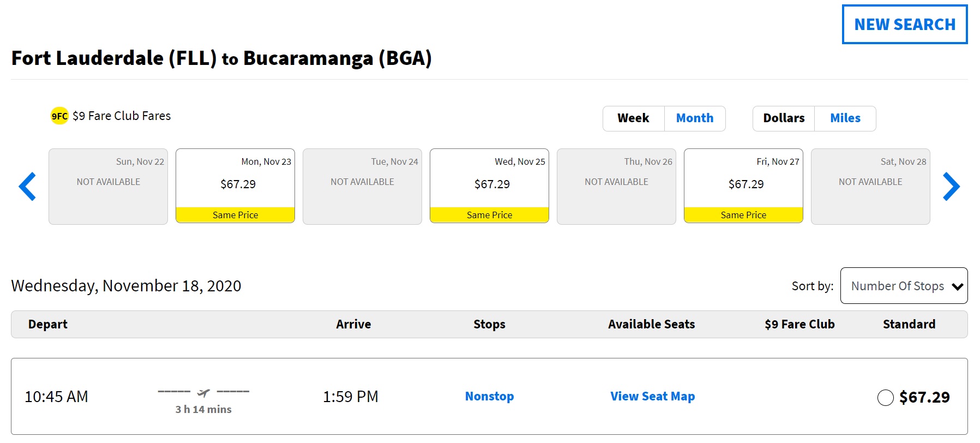
Task: Switch to Week view tab
Action: tap(633, 118)
